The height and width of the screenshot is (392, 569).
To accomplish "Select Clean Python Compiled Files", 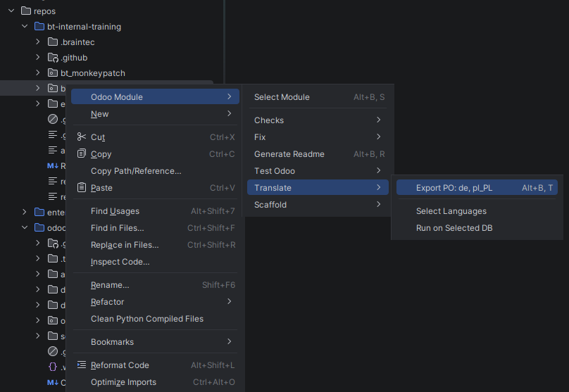I will pyautogui.click(x=156, y=319).
